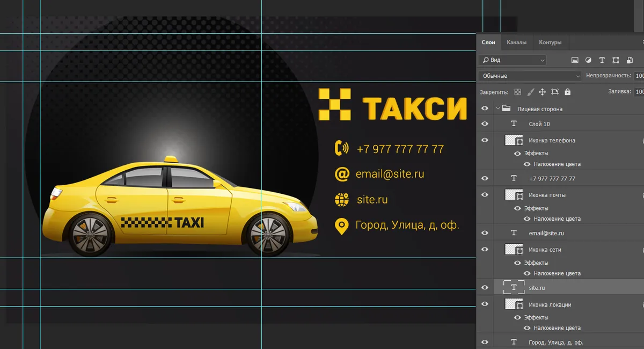Screen dimensions: 644x349
Task: Hide Наложение цвета under Иконка почты
Action: (527, 219)
